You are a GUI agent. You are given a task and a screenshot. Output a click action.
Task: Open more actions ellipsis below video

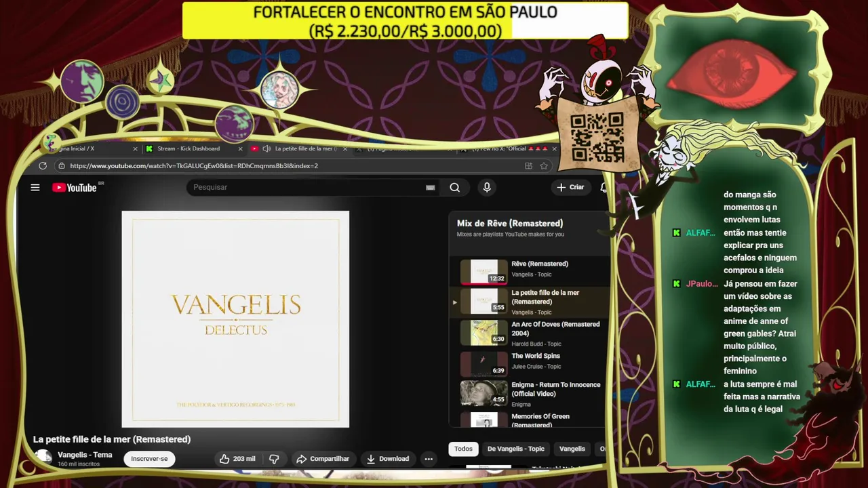click(429, 459)
